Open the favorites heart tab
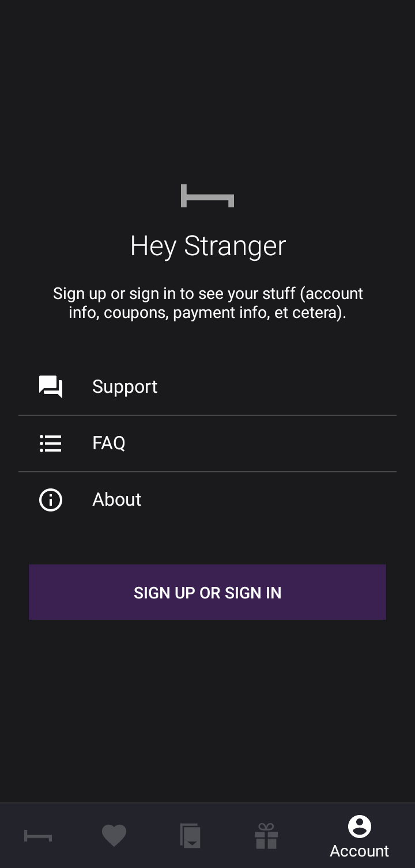Screen dimensions: 415x868 tap(114, 836)
